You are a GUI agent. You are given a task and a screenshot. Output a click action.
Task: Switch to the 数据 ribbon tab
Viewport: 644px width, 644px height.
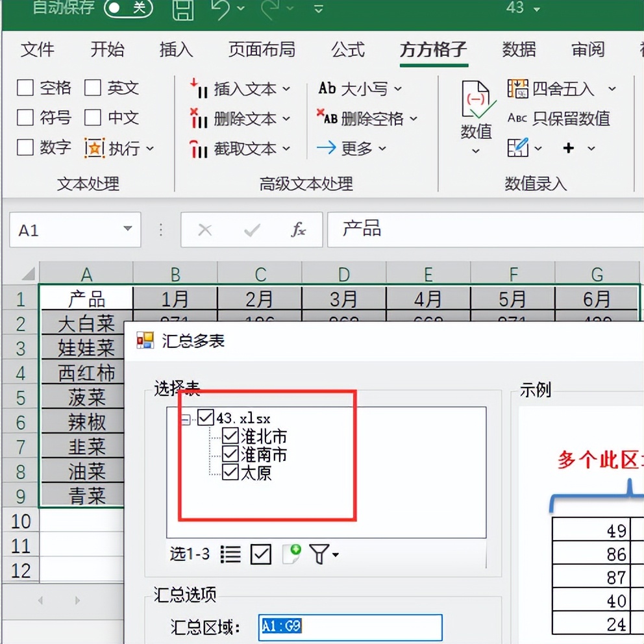519,50
